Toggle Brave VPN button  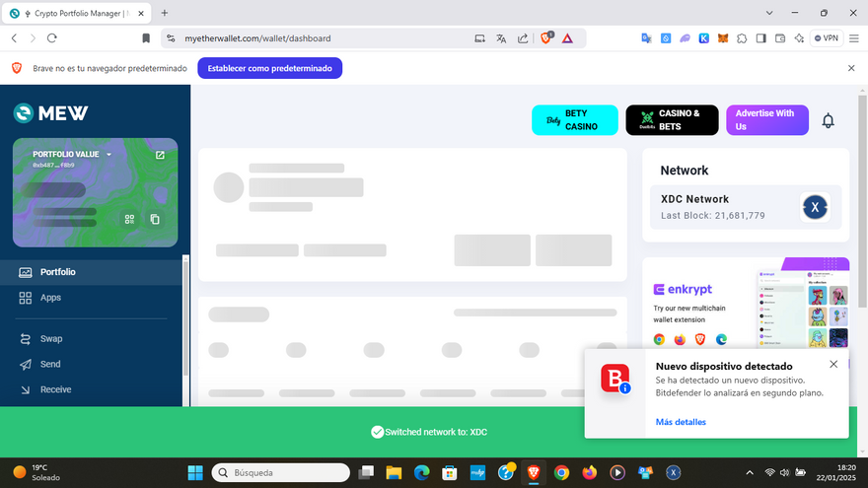(827, 38)
